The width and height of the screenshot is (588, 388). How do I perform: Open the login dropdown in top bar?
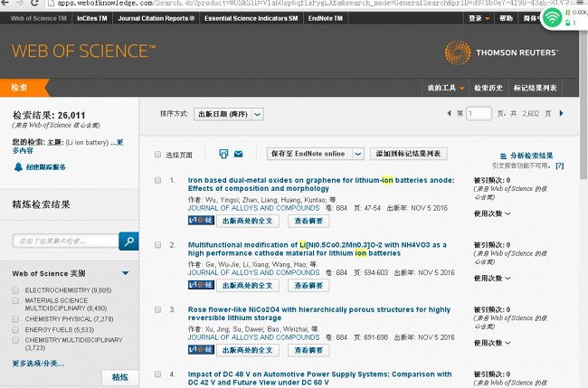479,18
